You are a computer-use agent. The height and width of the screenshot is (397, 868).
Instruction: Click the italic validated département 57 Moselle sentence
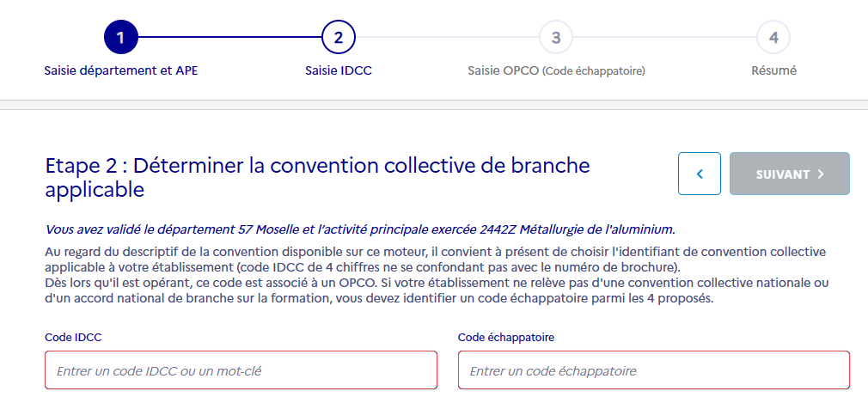click(x=360, y=229)
